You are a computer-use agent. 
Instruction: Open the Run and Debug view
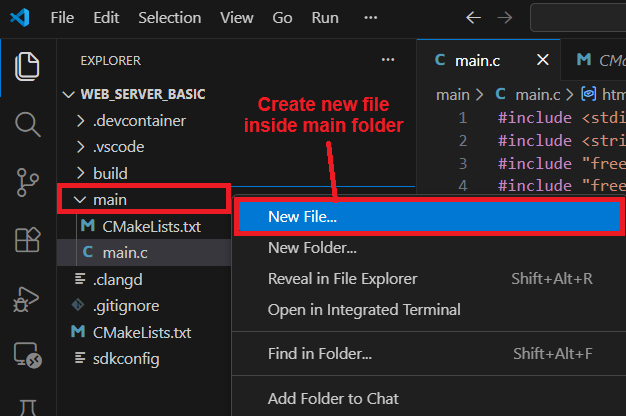[28, 298]
